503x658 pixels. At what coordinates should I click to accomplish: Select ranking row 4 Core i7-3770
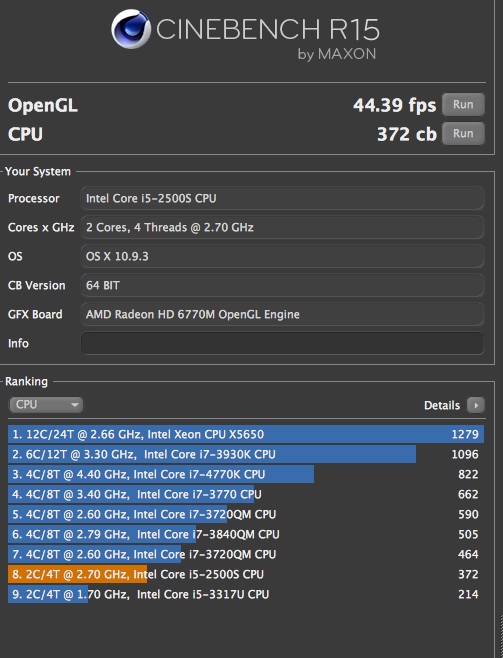tap(246, 494)
